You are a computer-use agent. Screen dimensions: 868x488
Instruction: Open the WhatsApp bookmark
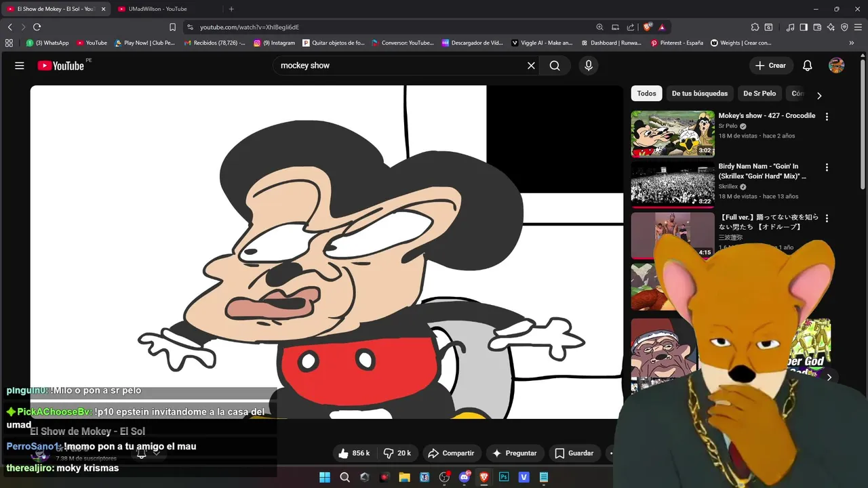tap(47, 43)
